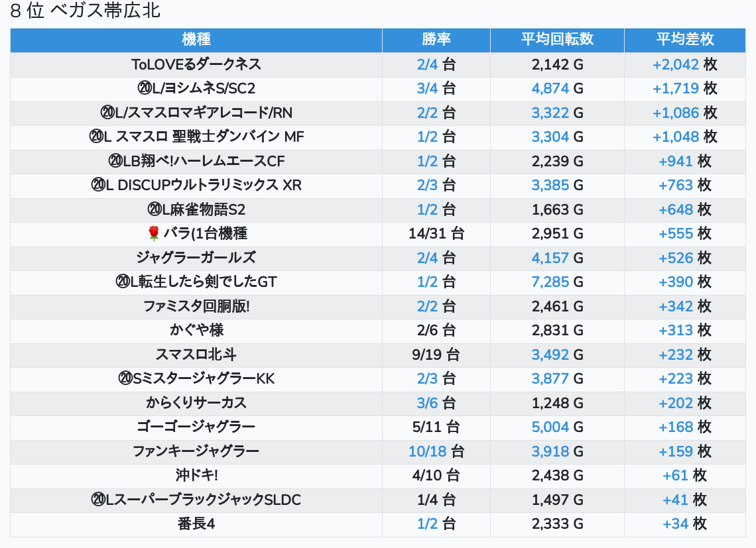Click the ⑳L転生したら剣でしたGT cell

coord(196,282)
